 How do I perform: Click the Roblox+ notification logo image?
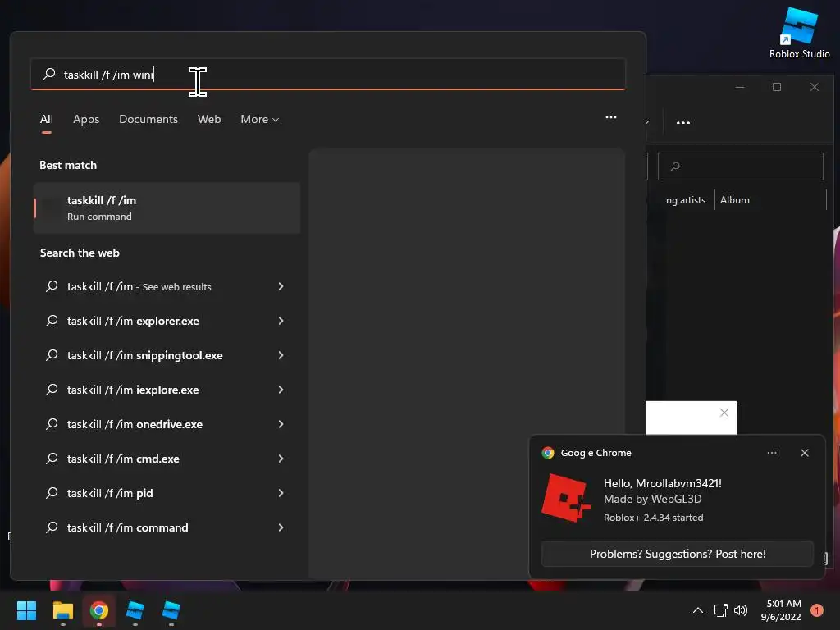tap(566, 498)
